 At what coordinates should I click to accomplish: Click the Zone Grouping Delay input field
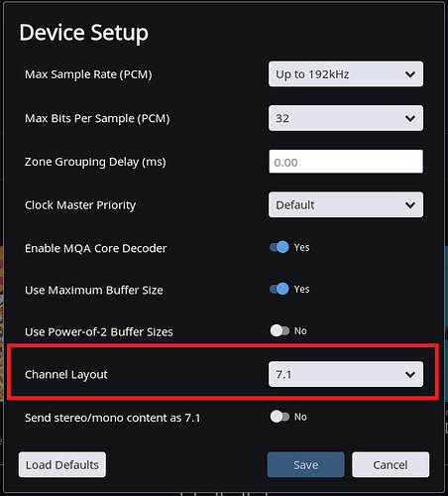pos(346,162)
